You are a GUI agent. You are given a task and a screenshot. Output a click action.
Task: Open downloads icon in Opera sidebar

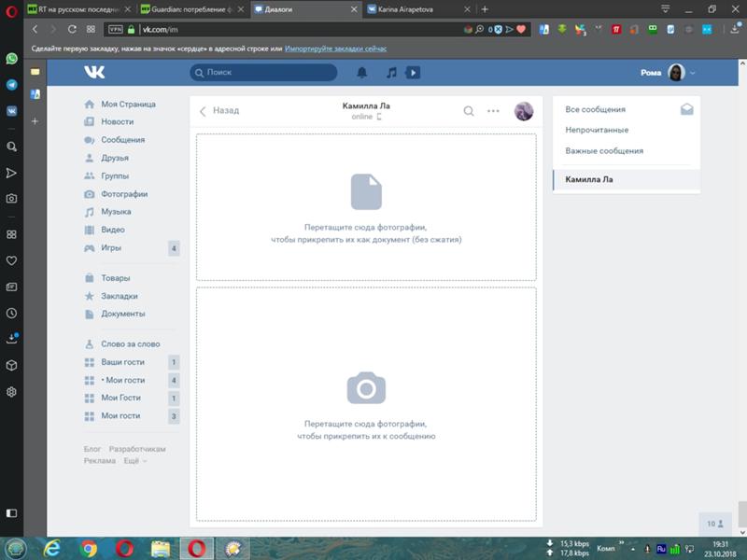[x=11, y=339]
